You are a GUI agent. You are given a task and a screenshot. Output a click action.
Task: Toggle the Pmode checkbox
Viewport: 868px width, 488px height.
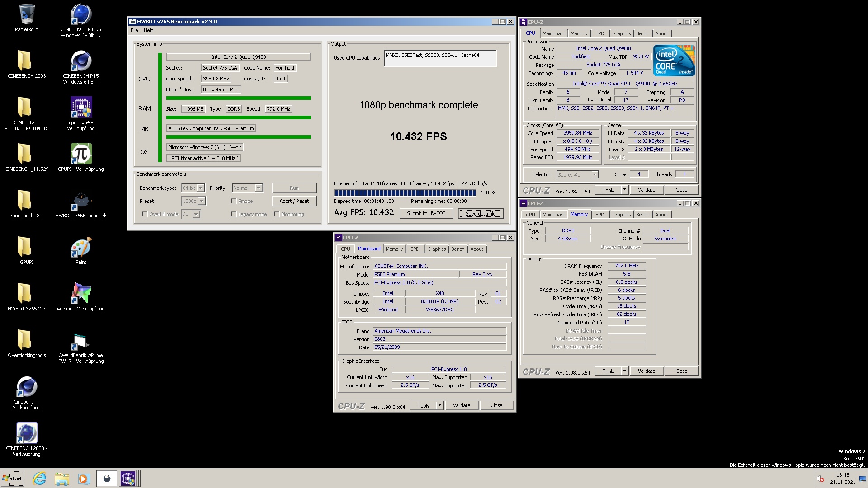coord(234,201)
